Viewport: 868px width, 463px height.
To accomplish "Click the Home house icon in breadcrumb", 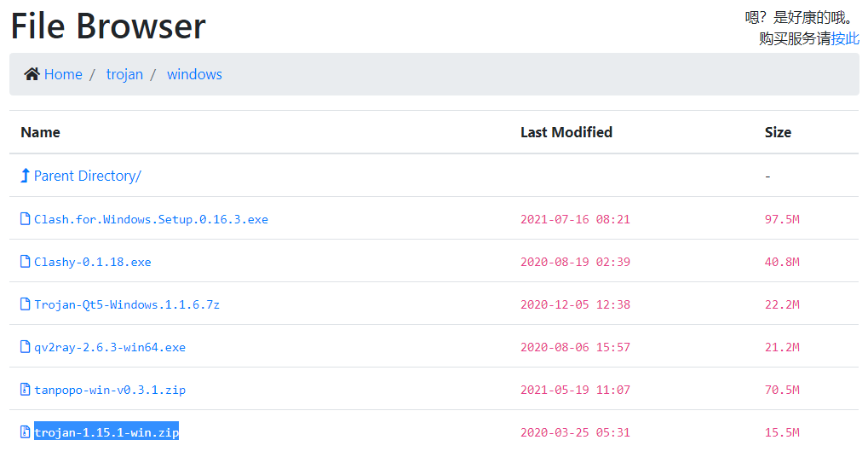I will pyautogui.click(x=32, y=74).
